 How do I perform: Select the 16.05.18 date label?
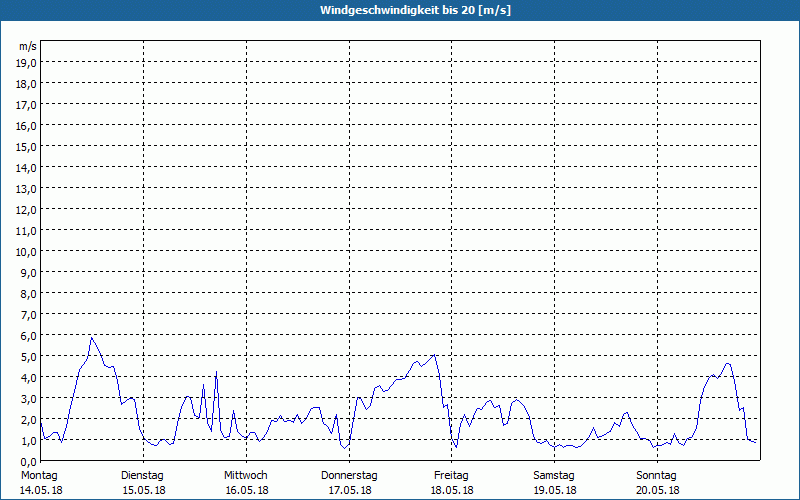click(247, 490)
